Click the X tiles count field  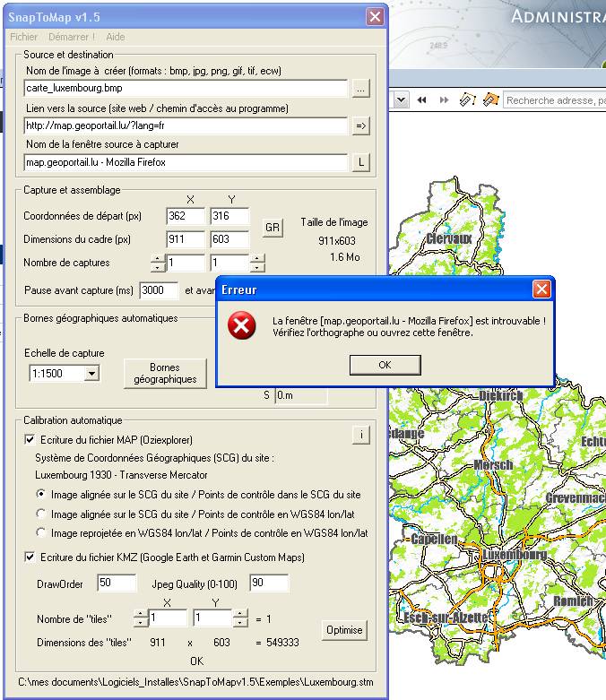tap(168, 618)
